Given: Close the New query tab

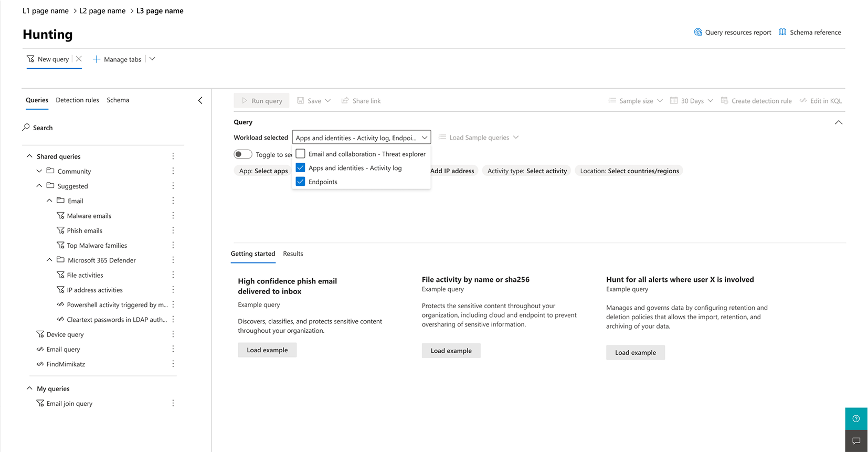Looking at the screenshot, I should click(79, 59).
